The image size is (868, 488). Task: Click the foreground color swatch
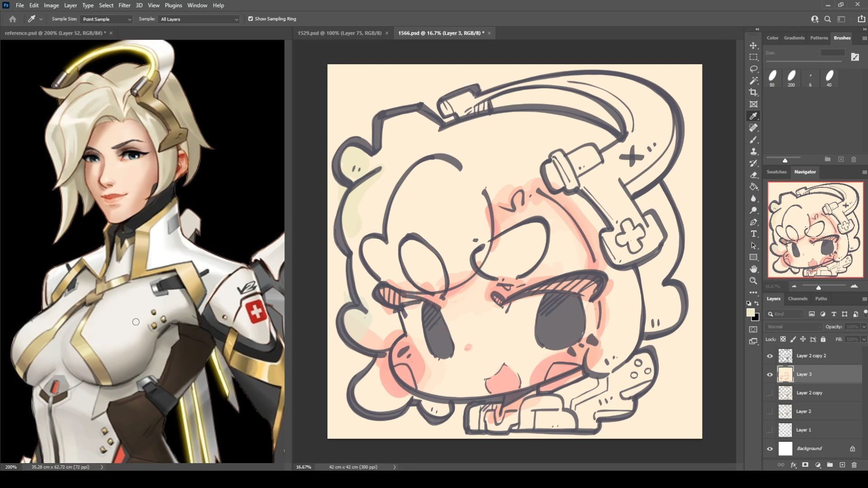coord(750,313)
